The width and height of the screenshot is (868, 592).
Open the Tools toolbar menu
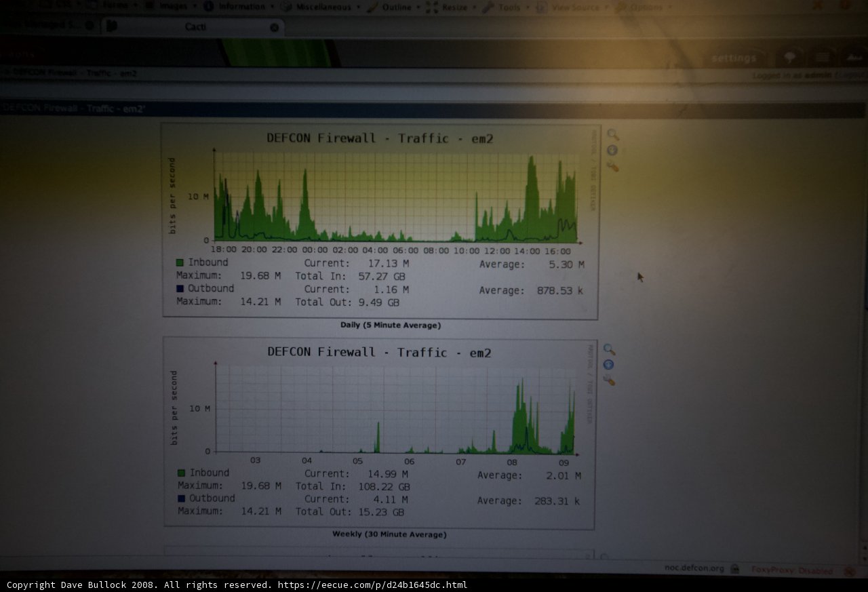(x=507, y=7)
